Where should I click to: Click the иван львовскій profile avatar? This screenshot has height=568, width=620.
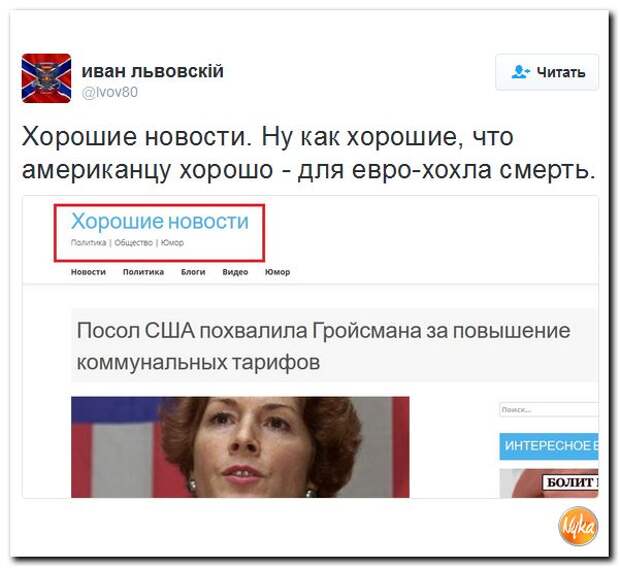pyautogui.click(x=46, y=78)
